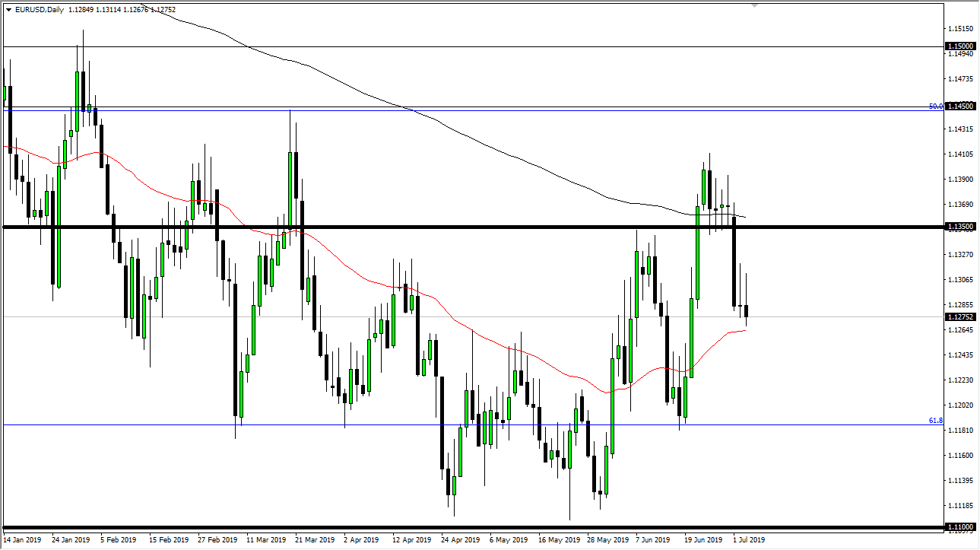Select the thick horizontal line at 1.13500

click(473, 227)
